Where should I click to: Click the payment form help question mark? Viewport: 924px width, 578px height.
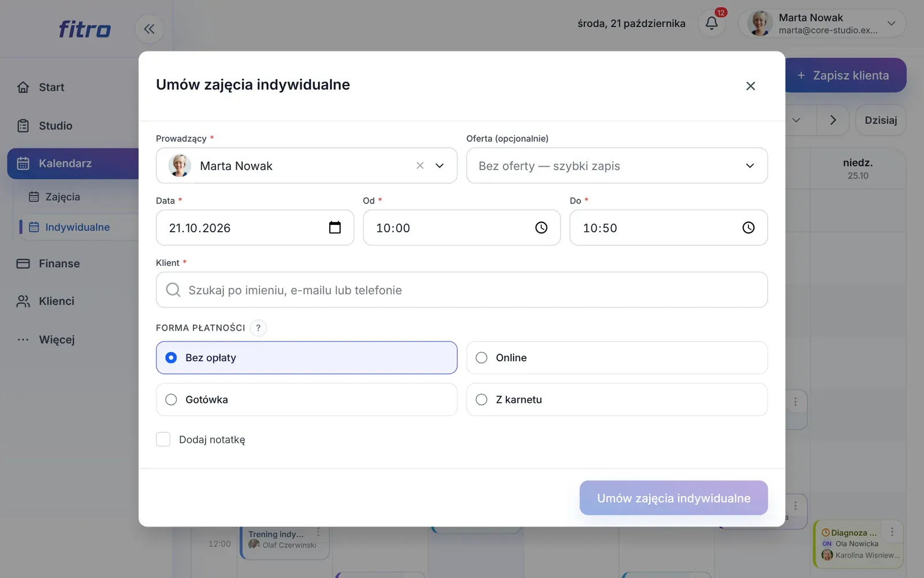[x=258, y=328]
